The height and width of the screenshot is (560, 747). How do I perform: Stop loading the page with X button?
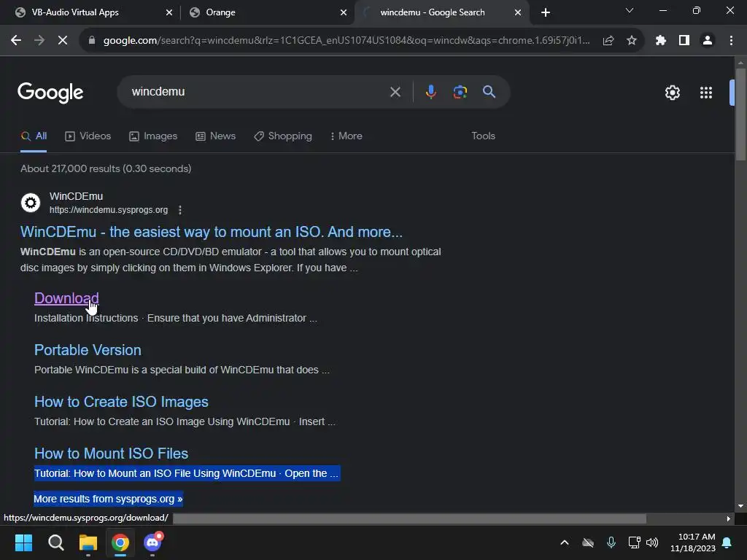tap(63, 41)
